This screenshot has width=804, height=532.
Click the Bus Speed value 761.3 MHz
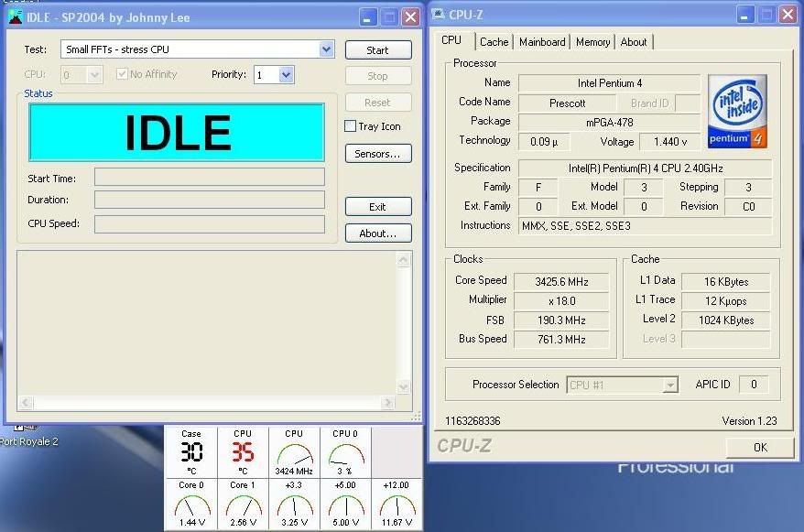561,340
